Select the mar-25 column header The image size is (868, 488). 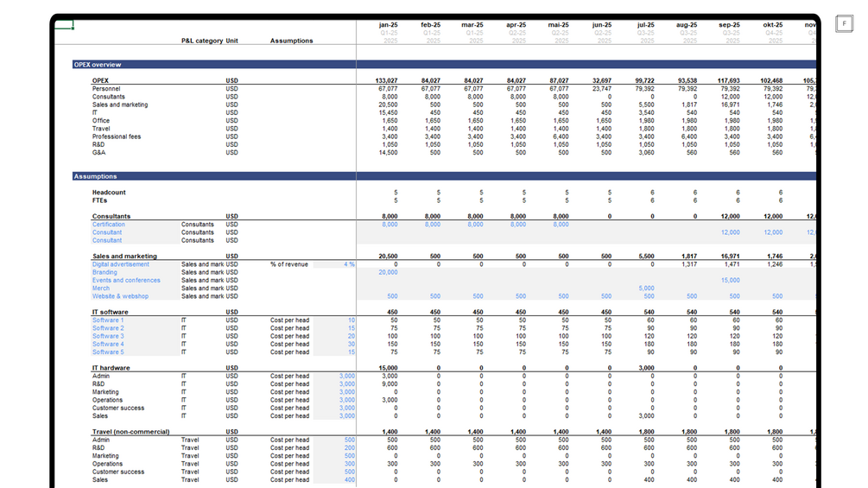tap(472, 25)
